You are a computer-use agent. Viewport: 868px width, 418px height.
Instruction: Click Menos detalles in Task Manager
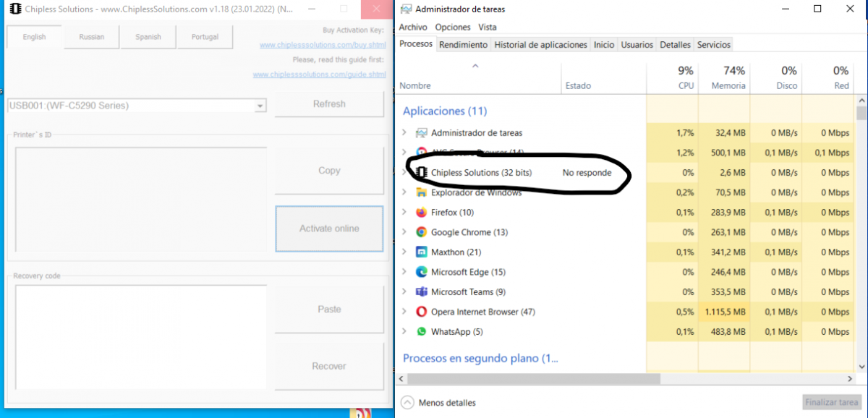coord(438,403)
